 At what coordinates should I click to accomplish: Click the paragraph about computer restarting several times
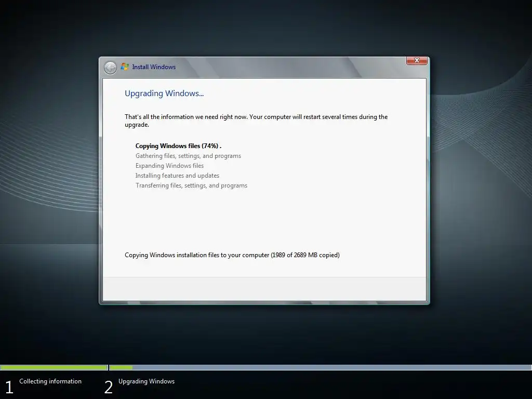(256, 121)
